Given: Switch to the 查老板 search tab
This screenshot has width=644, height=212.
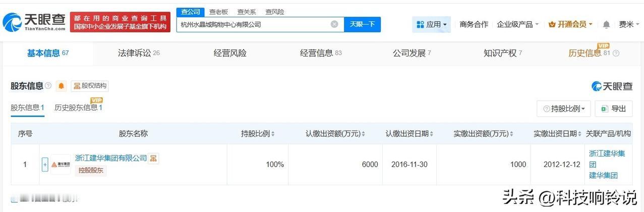Looking at the screenshot, I should click(x=218, y=12).
